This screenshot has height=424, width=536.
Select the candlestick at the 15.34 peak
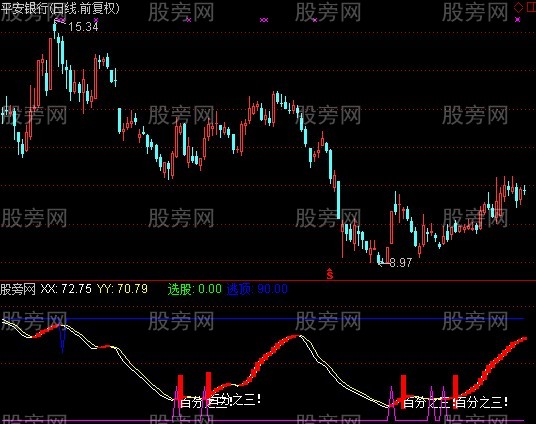(55, 30)
